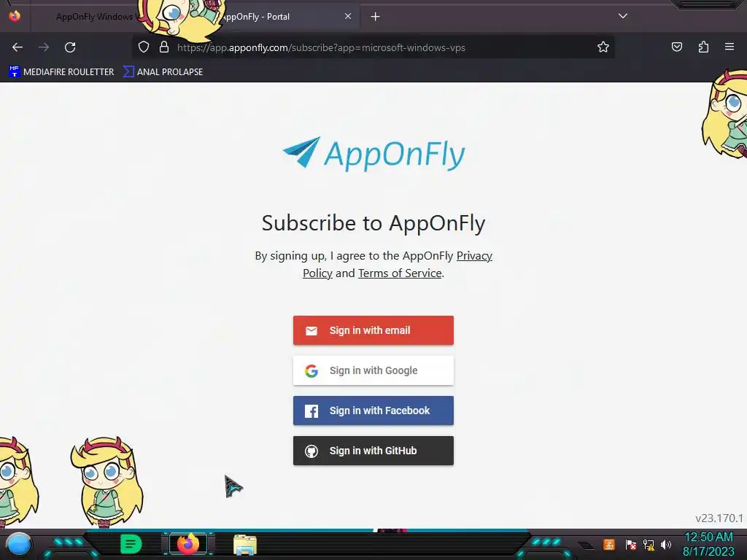Sign in with Google
Viewport: 747px width, 560px height.
373,370
